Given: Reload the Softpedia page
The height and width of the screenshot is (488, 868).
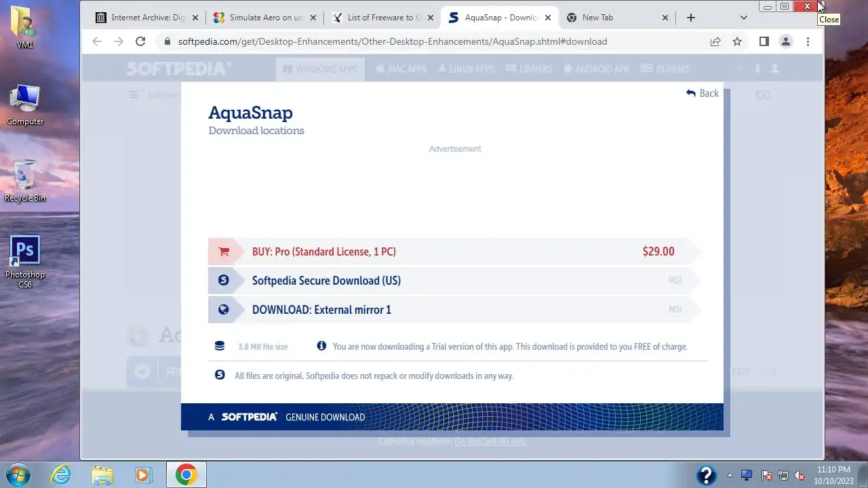Looking at the screenshot, I should [140, 41].
